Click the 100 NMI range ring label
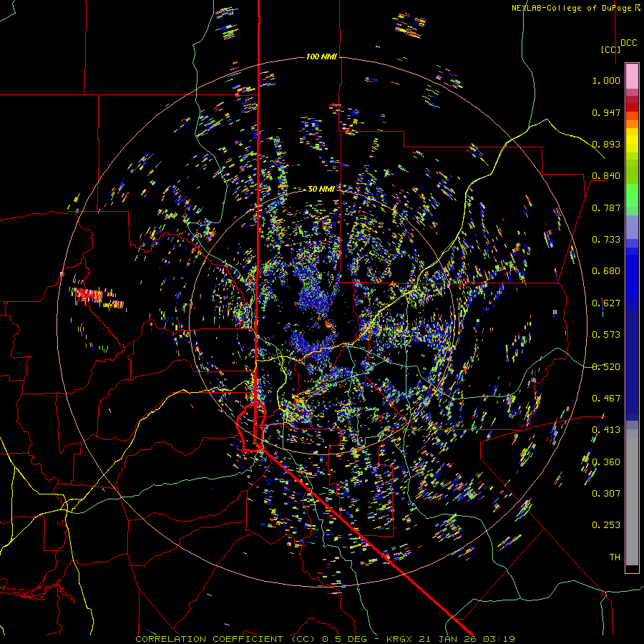644x644 pixels. tap(321, 57)
